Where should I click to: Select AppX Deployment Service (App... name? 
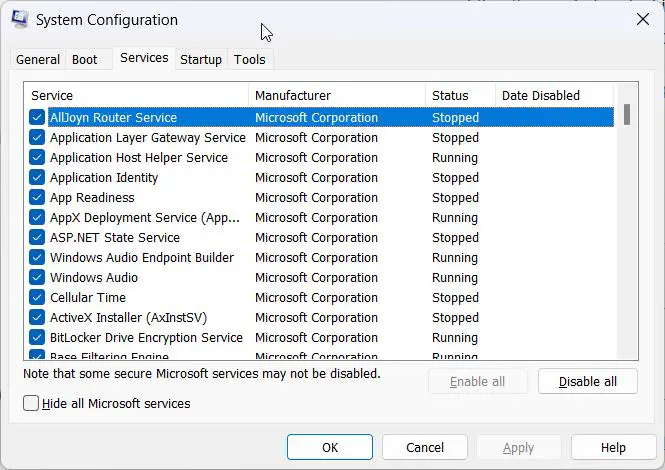pos(145,217)
